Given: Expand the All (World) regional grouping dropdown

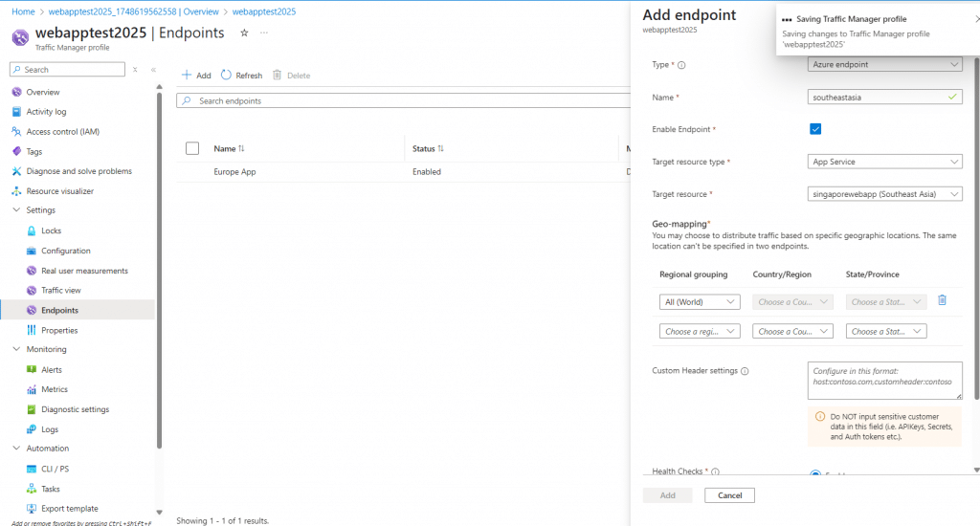Looking at the screenshot, I should pyautogui.click(x=700, y=302).
